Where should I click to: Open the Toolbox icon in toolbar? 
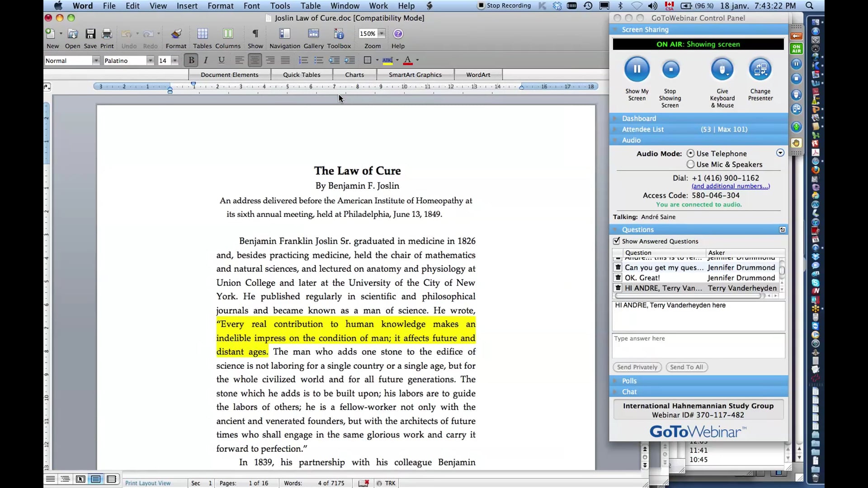[339, 34]
